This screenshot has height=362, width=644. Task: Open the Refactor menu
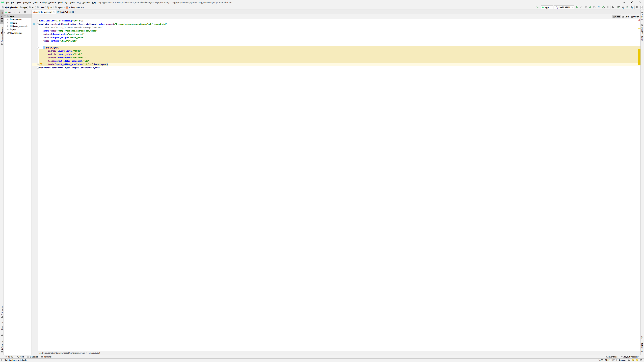pos(52,3)
